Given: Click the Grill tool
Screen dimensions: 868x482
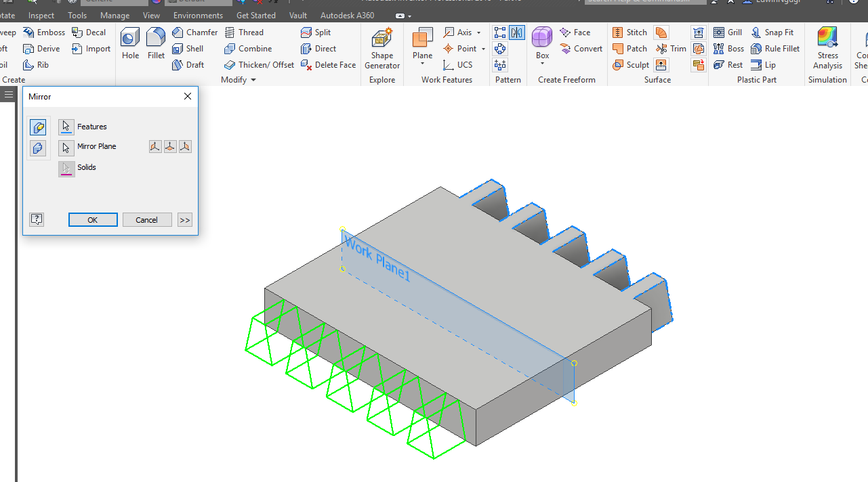Looking at the screenshot, I should coord(728,32).
